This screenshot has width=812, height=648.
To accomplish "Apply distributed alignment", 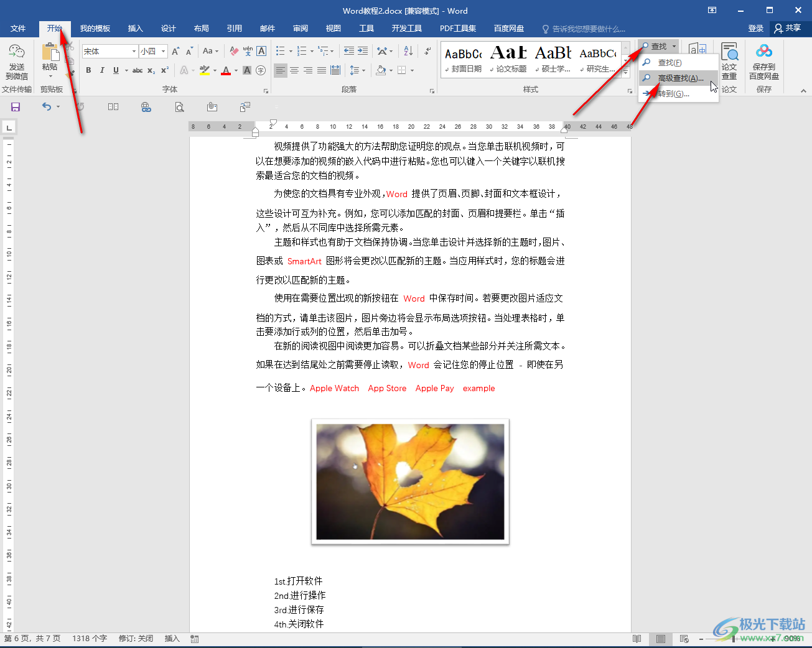I will pyautogui.click(x=335, y=70).
